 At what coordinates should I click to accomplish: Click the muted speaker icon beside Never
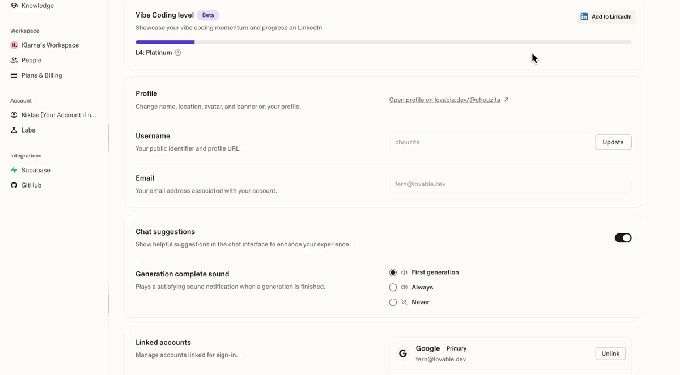(x=404, y=302)
